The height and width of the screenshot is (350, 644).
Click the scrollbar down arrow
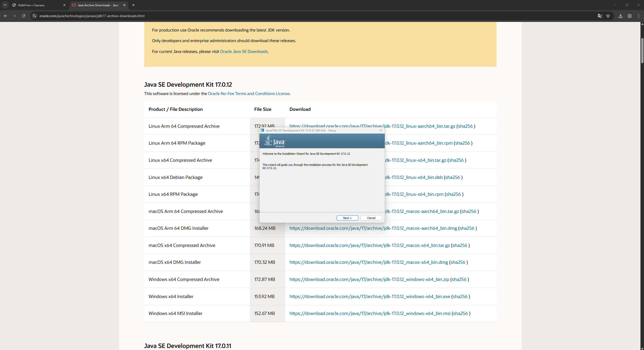coord(642,348)
